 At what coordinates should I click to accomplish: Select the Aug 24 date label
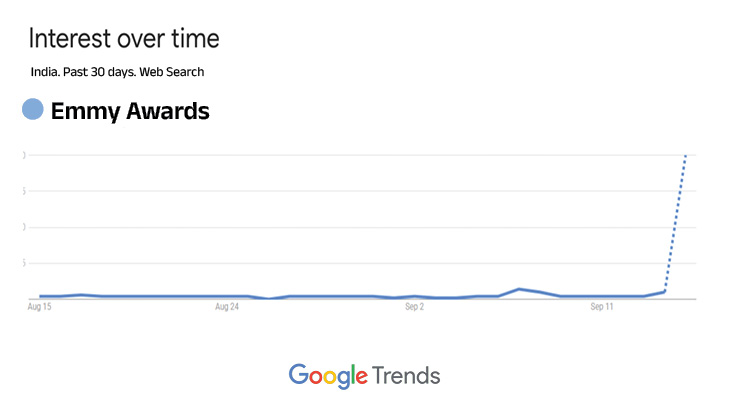pyautogui.click(x=227, y=307)
